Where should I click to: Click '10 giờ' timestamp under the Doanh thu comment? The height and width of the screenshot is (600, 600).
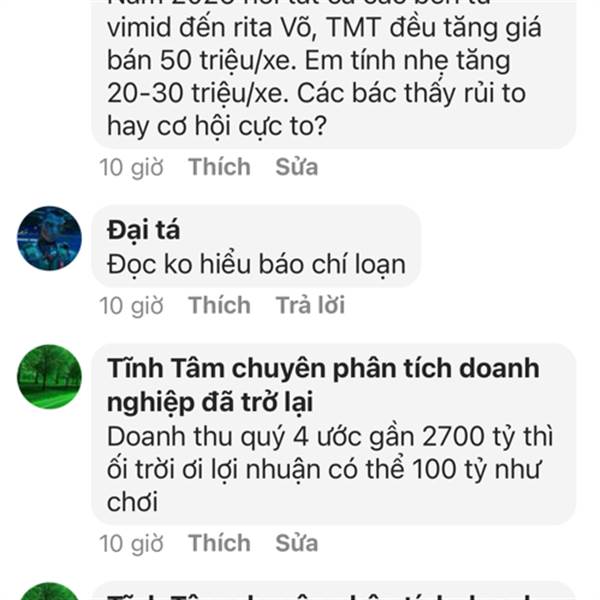coord(131,543)
